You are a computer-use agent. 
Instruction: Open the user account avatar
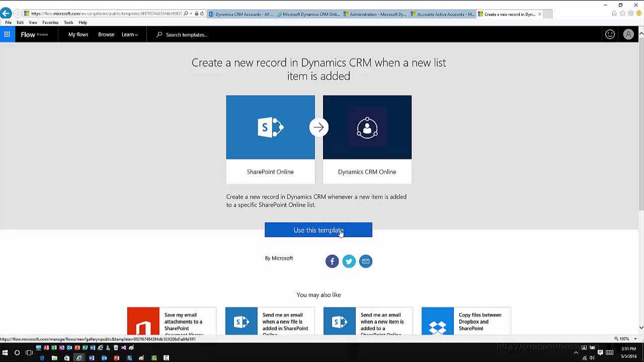tap(628, 34)
